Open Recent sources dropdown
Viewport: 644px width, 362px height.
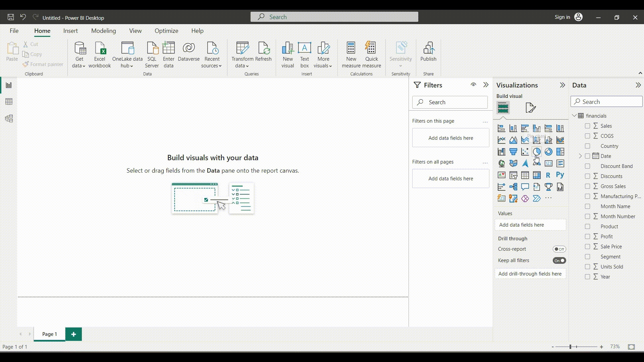click(212, 55)
